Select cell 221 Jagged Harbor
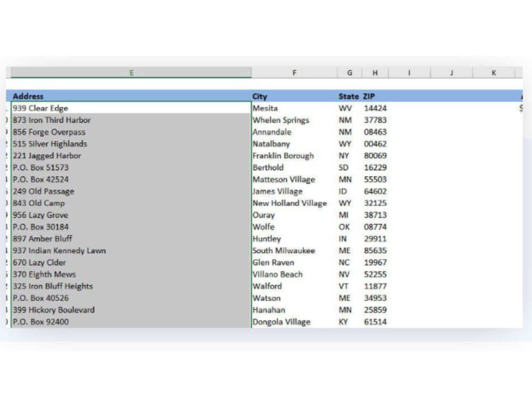The image size is (532, 399). pyautogui.click(x=131, y=155)
